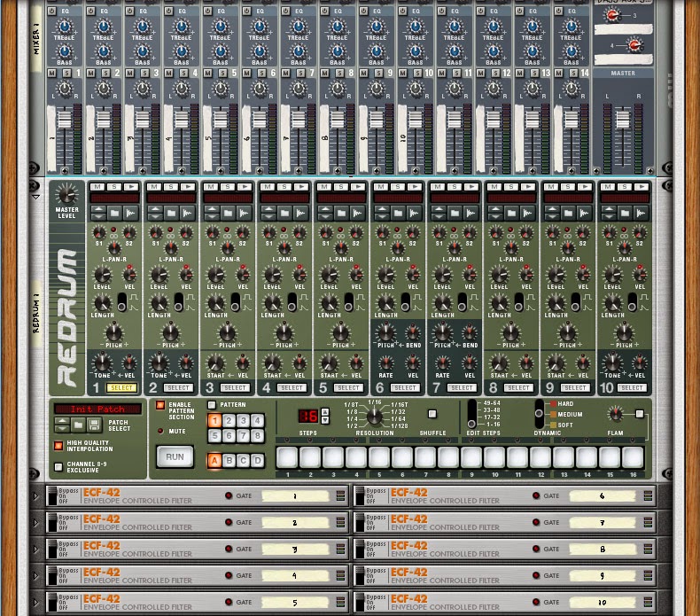
Task: Solo Redrum drum channel 9
Action: 568,187
